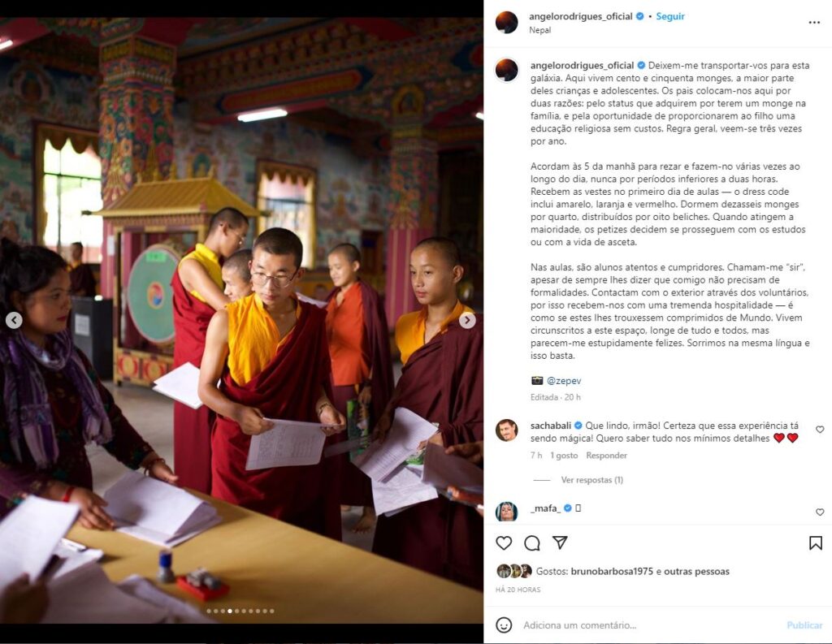This screenshot has height=644, width=832.
Task: Like the post with heart icon
Action: (504, 542)
